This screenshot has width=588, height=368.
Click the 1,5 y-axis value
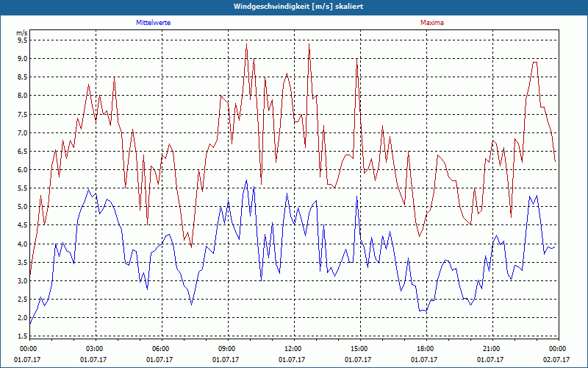click(22, 336)
